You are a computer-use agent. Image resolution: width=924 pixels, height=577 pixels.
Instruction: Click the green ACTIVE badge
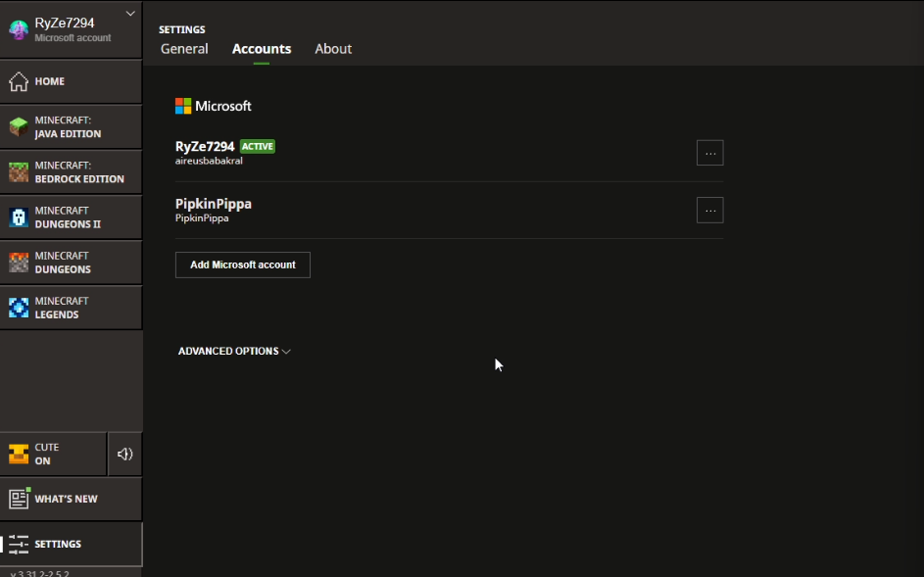(x=258, y=146)
